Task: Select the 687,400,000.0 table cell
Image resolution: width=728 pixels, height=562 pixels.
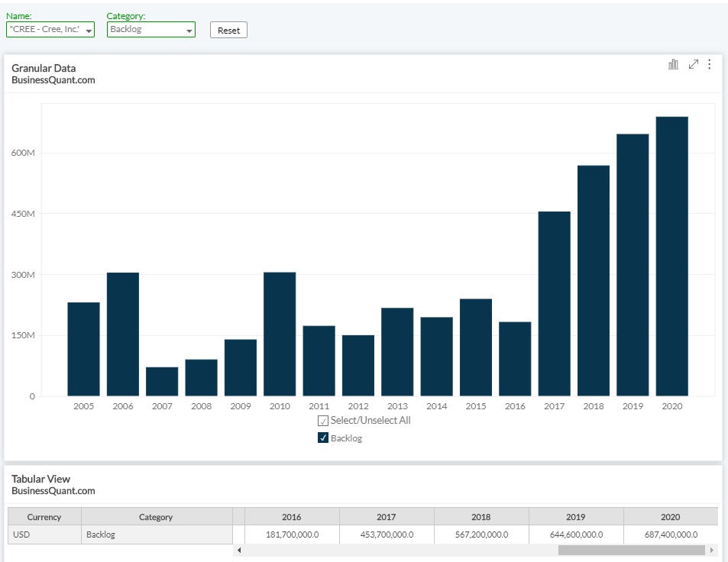Action: [x=671, y=535]
